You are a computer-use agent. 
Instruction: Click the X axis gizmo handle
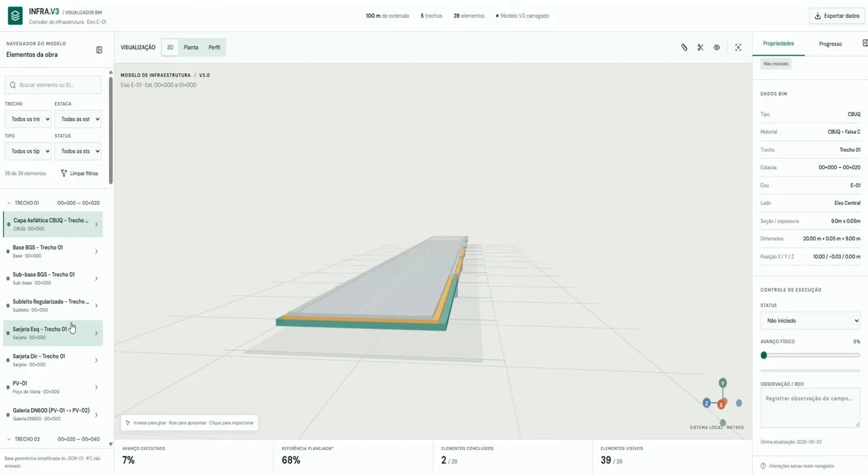[x=721, y=405]
